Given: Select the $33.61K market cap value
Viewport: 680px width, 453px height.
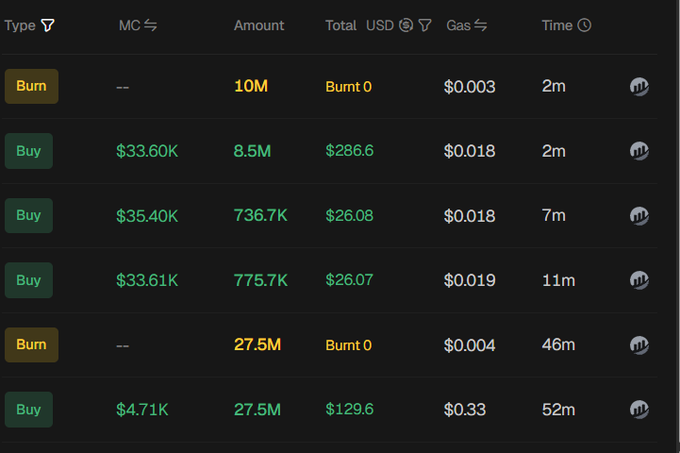Looking at the screenshot, I should pyautogui.click(x=147, y=280).
